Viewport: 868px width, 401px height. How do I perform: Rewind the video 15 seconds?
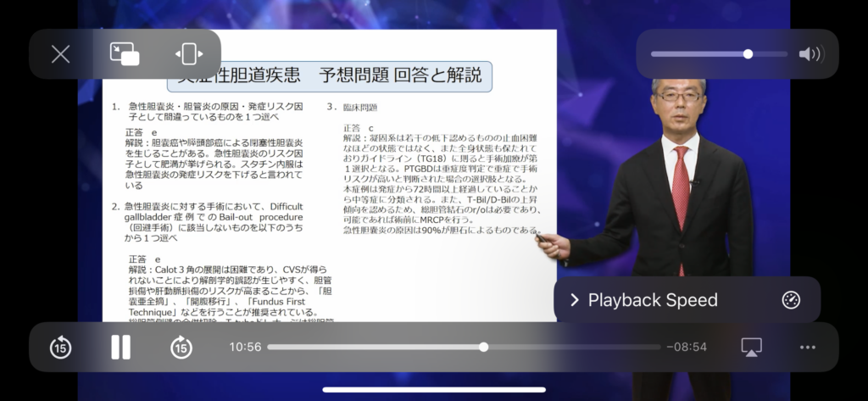click(x=60, y=347)
